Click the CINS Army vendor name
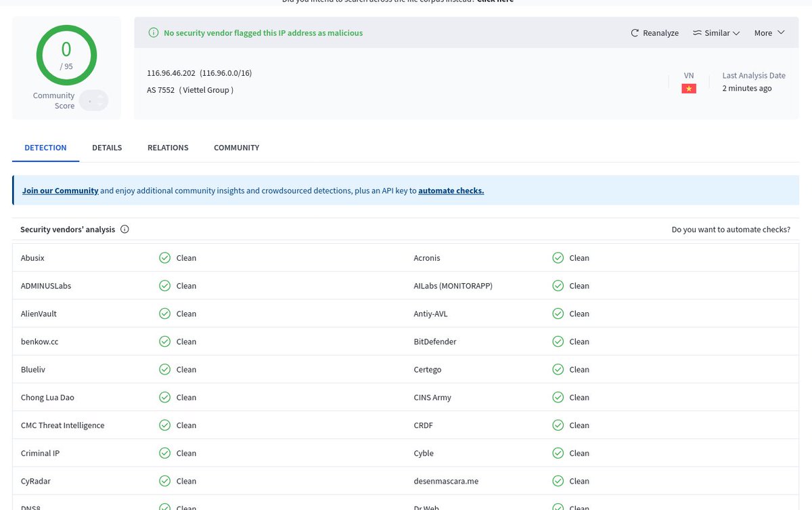This screenshot has width=812, height=510. (432, 398)
